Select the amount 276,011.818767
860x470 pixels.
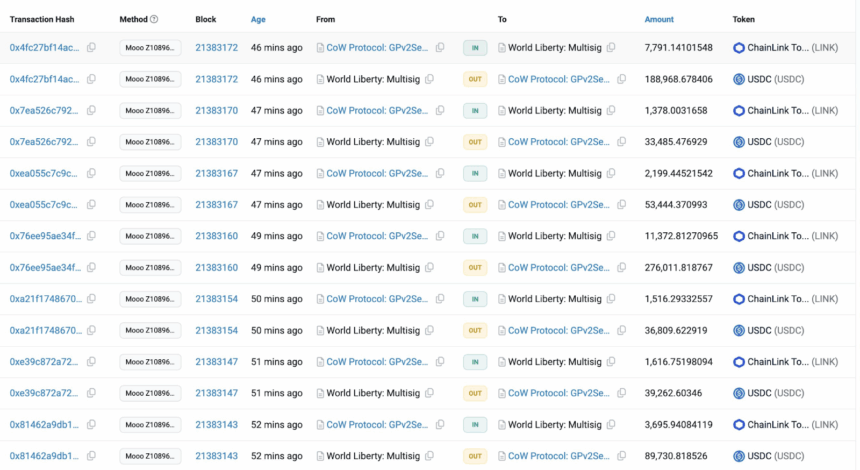678,268
